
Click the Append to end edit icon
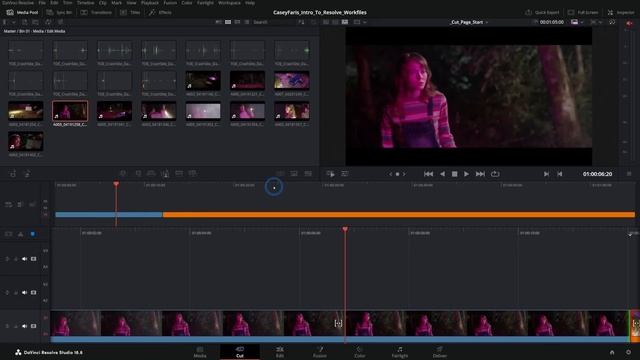point(138,174)
